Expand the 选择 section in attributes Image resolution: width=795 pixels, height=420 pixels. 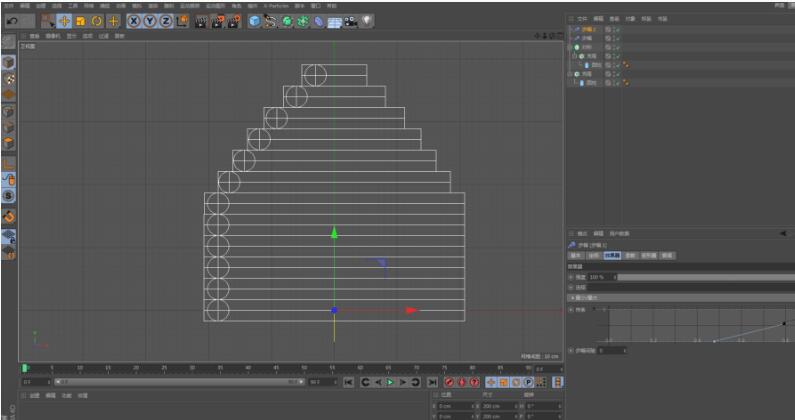pos(571,287)
